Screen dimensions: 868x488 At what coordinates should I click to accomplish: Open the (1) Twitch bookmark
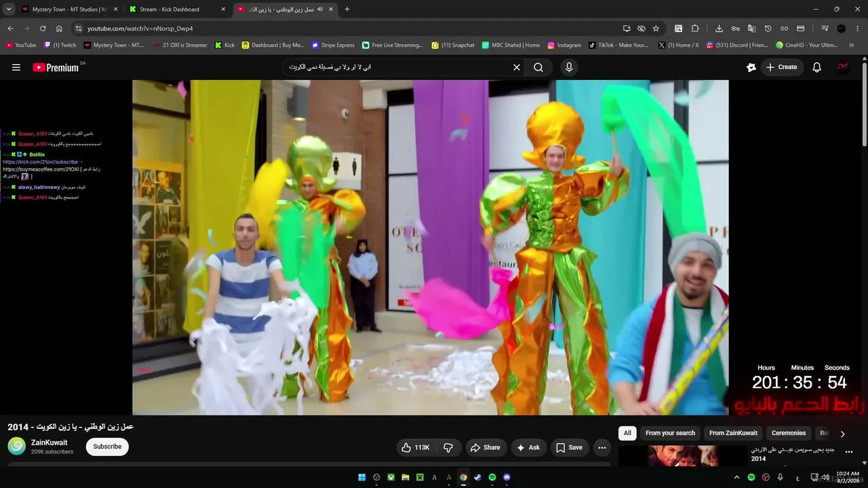[60, 45]
